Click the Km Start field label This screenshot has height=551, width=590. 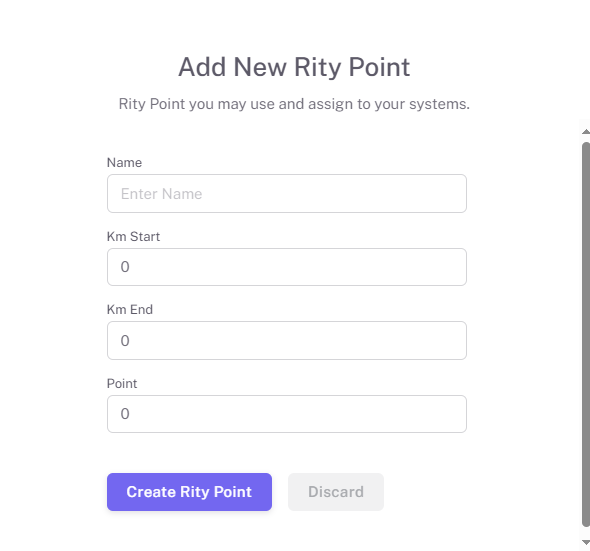tap(133, 236)
